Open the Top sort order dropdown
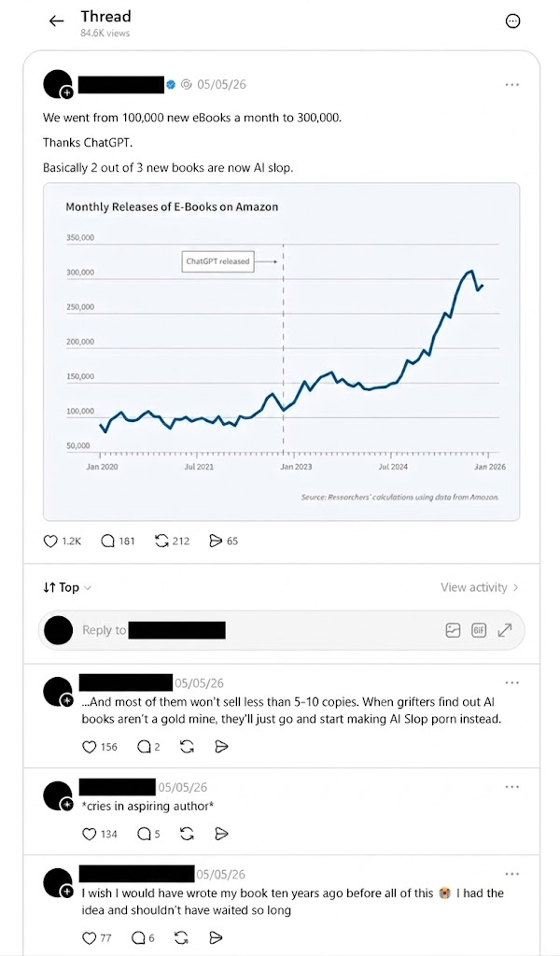Image resolution: width=560 pixels, height=956 pixels. tap(67, 588)
